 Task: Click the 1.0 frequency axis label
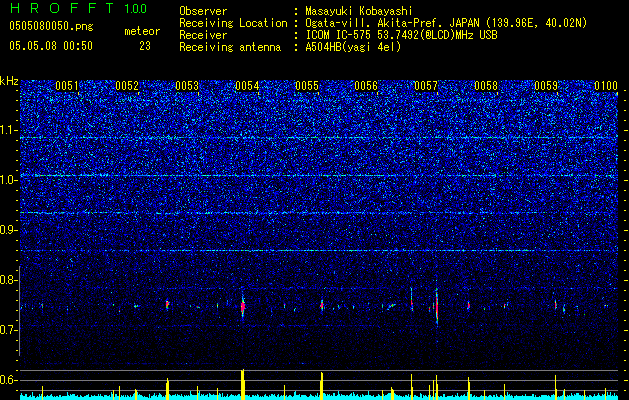pos(9,180)
